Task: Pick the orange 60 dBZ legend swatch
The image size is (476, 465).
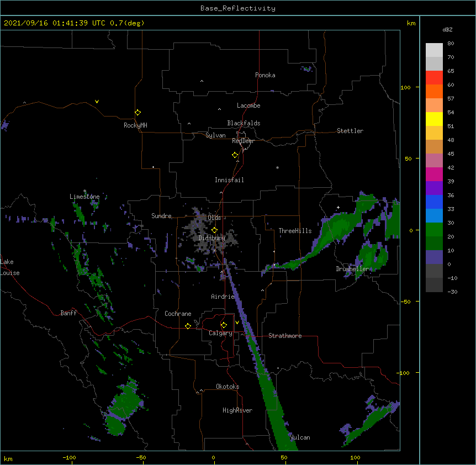Action: point(434,91)
